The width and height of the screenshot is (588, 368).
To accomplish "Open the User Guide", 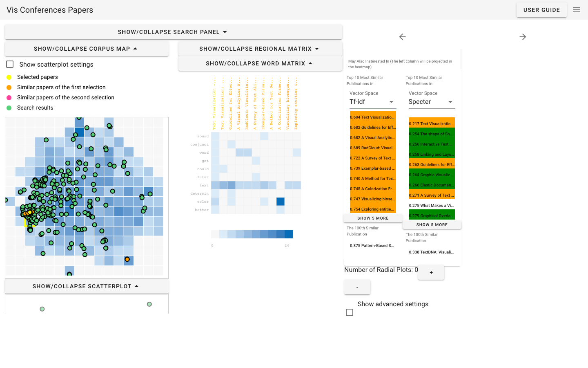I will click(x=541, y=10).
